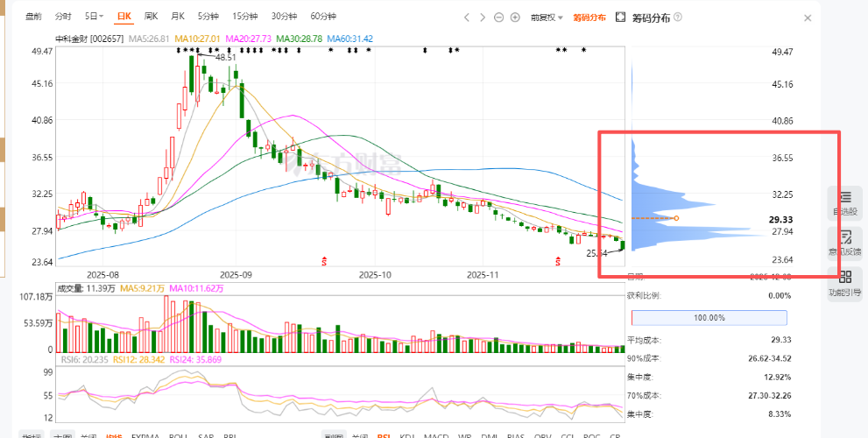Image resolution: width=868 pixels, height=438 pixels.
Task: Open the 意见反馈 feedback icon
Action: [844, 244]
